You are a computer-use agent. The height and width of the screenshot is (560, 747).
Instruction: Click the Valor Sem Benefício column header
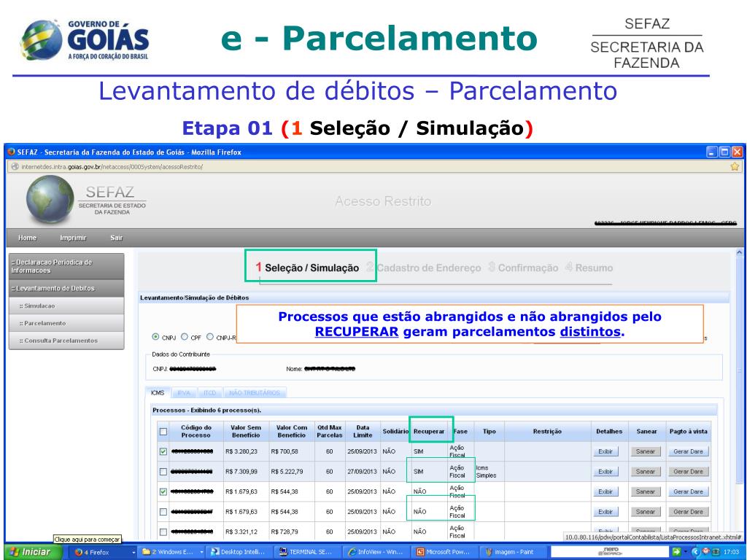(x=246, y=432)
